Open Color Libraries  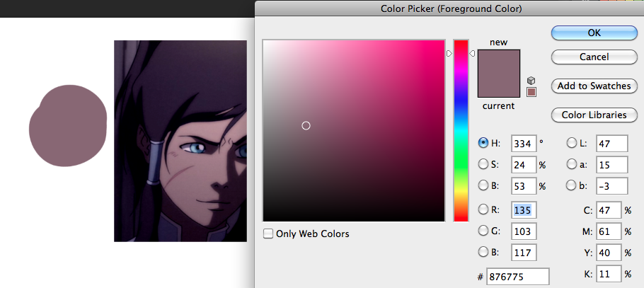[594, 115]
